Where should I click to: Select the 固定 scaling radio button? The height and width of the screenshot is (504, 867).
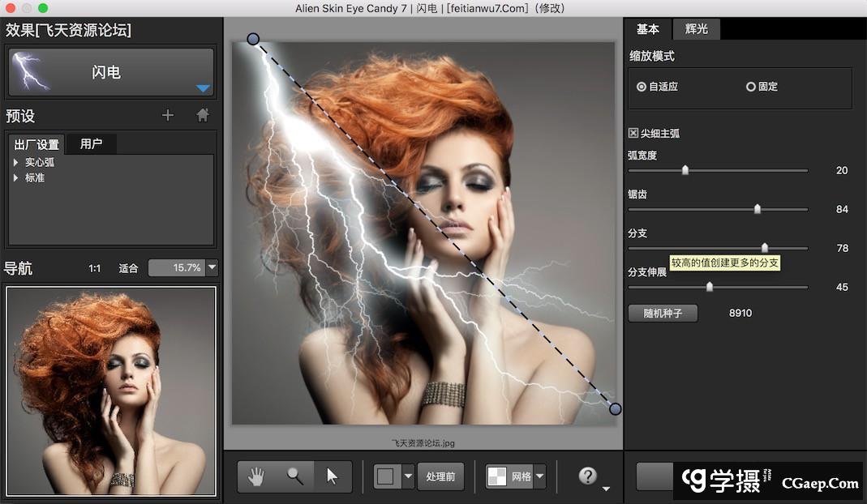750,87
